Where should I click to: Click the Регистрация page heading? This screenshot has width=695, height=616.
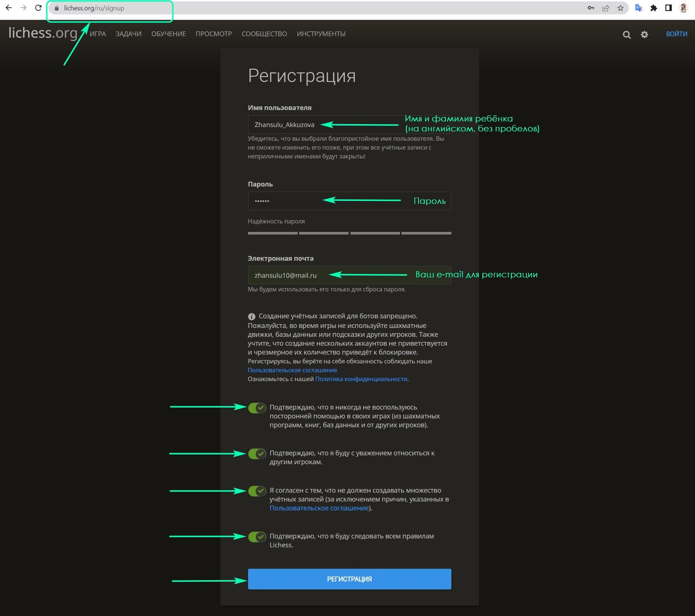pos(302,76)
